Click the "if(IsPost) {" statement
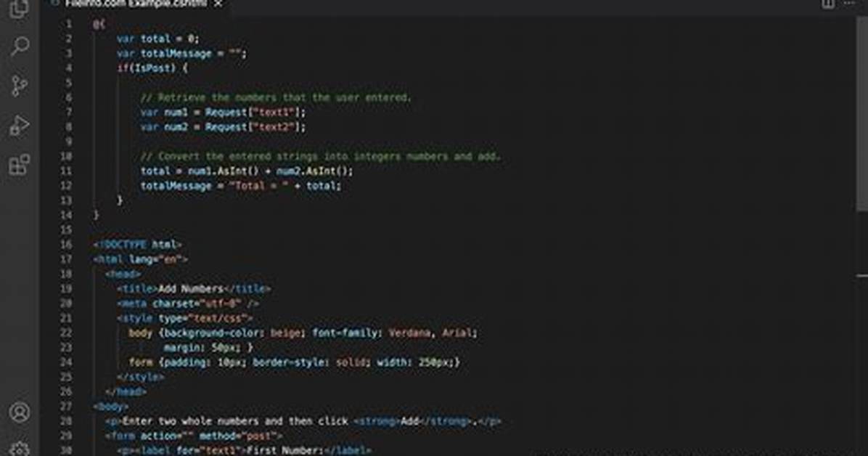Viewport: 868px width, 456px height. (152, 68)
